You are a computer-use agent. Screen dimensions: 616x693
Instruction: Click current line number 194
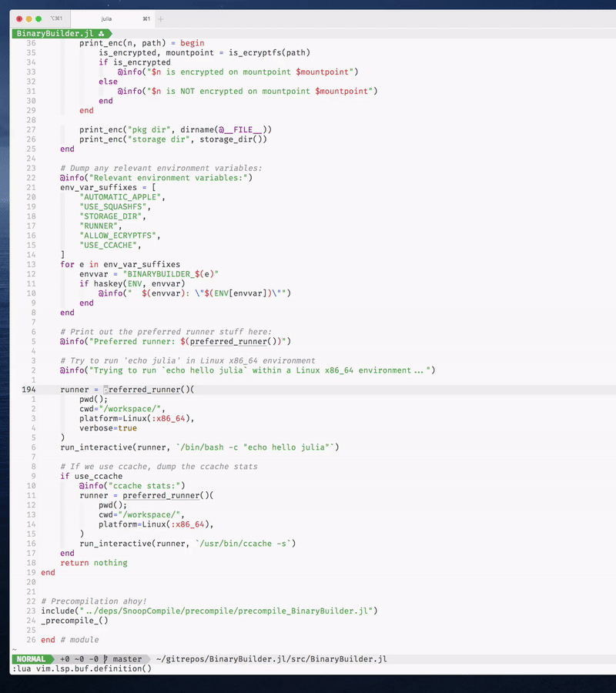pos(28,390)
